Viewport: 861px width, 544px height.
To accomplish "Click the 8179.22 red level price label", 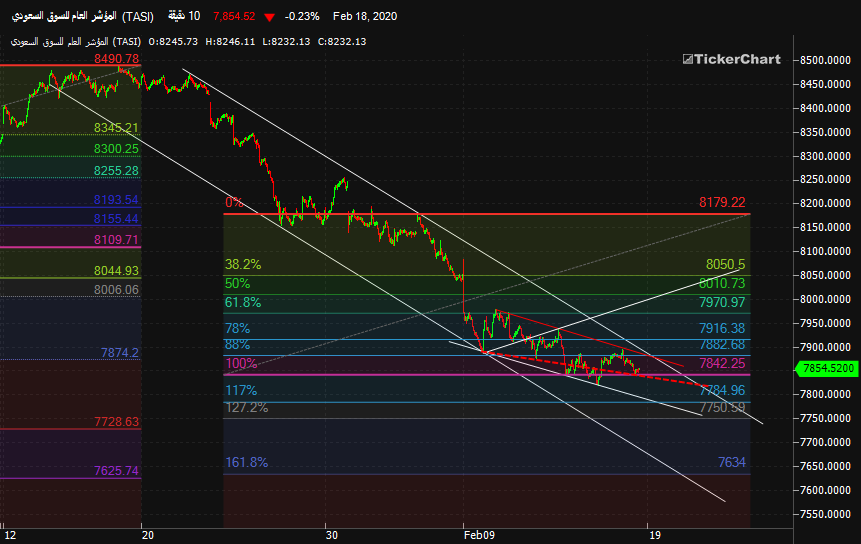I will (722, 202).
